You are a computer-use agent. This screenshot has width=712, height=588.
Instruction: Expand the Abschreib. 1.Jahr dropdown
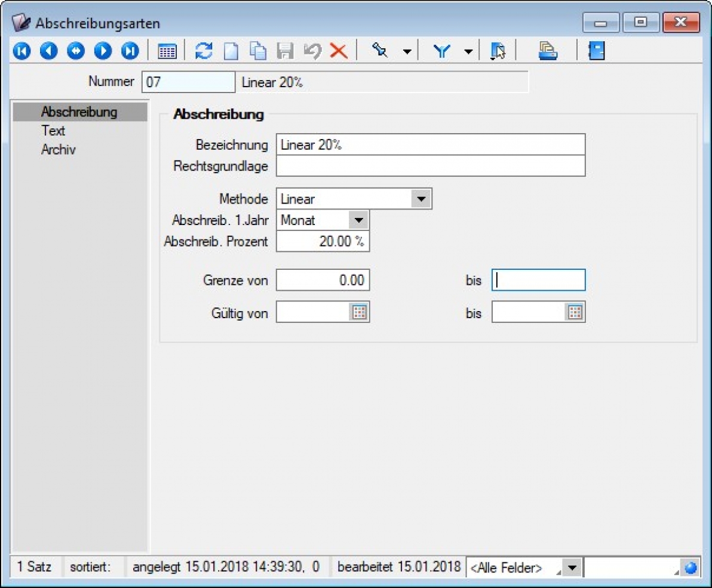(x=359, y=220)
